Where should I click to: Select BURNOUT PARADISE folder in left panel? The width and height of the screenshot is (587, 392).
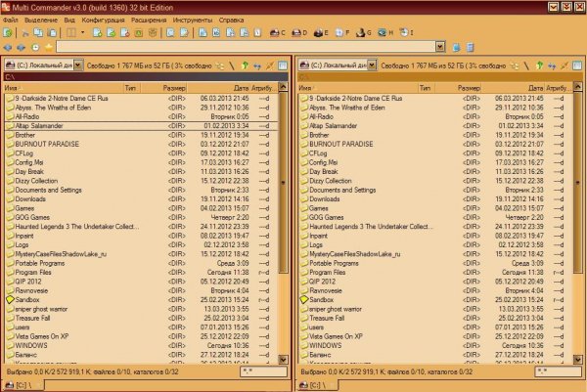pos(141,145)
